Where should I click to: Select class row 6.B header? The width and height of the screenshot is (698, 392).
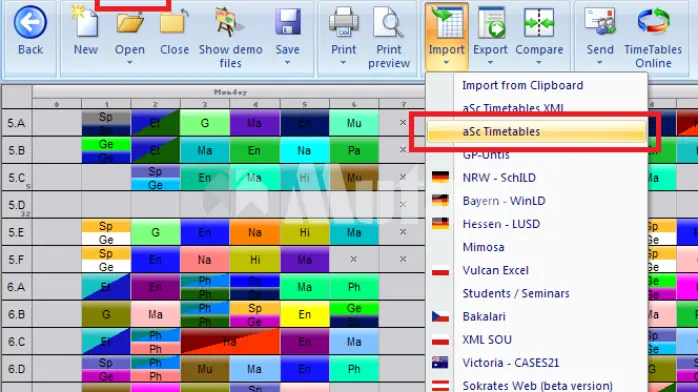click(x=16, y=314)
